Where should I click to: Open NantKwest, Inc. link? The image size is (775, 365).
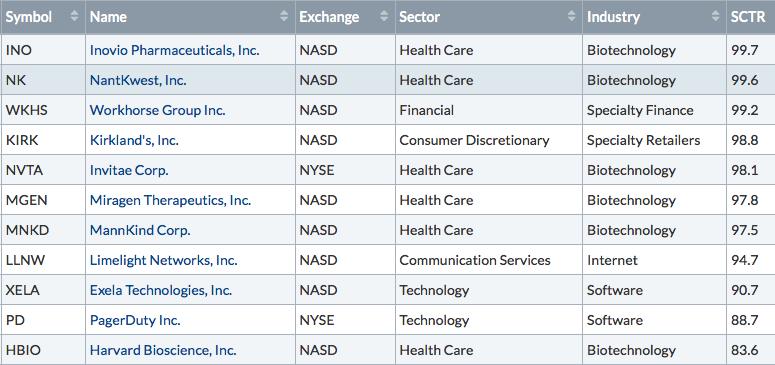pyautogui.click(x=138, y=80)
